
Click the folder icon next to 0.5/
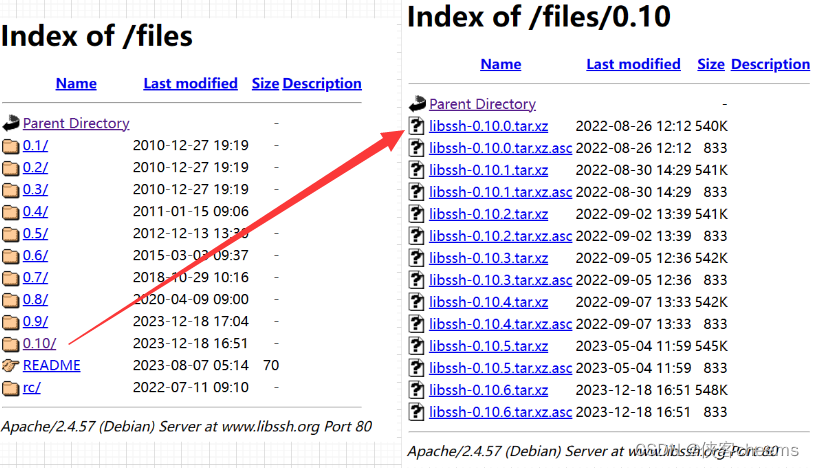[x=10, y=234]
